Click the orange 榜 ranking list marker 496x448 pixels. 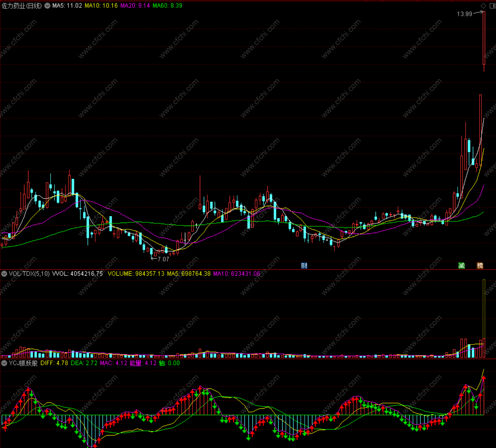[480, 265]
